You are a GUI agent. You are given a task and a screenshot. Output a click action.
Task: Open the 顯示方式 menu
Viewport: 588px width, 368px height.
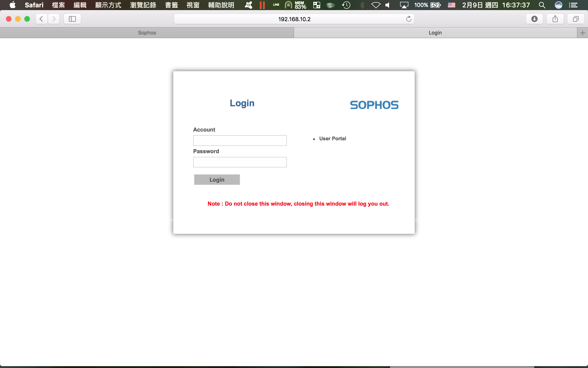point(108,5)
